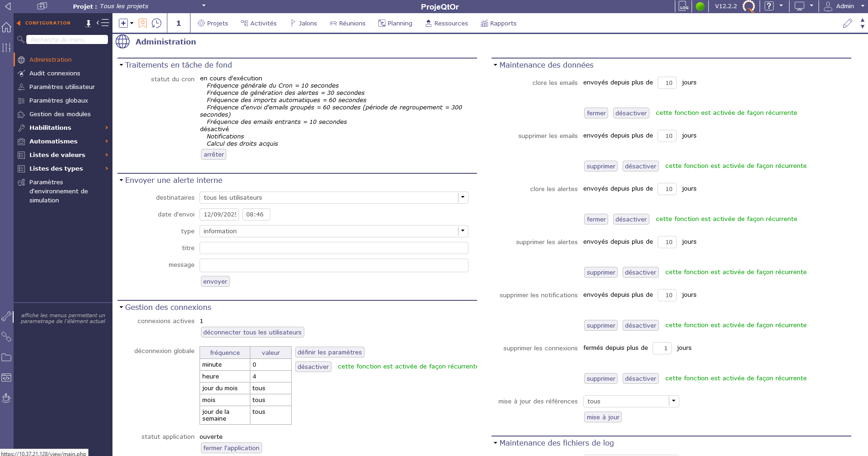The image size is (868, 456).
Task: Open the LOG file viewer icon
Action: tap(683, 6)
